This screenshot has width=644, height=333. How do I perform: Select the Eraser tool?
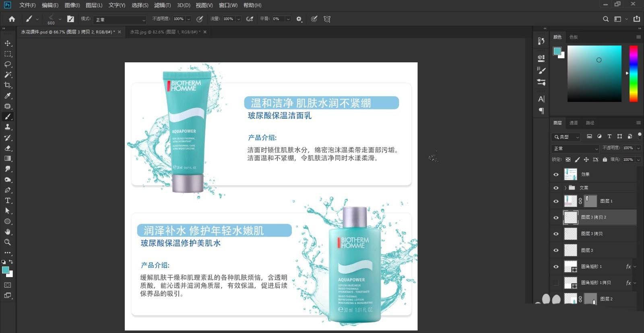tap(8, 148)
